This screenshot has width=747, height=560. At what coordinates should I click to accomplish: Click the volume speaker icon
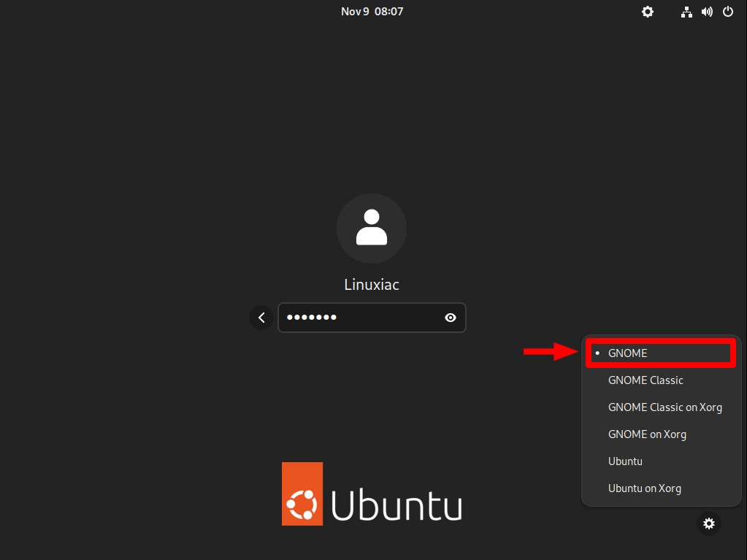[x=707, y=12]
